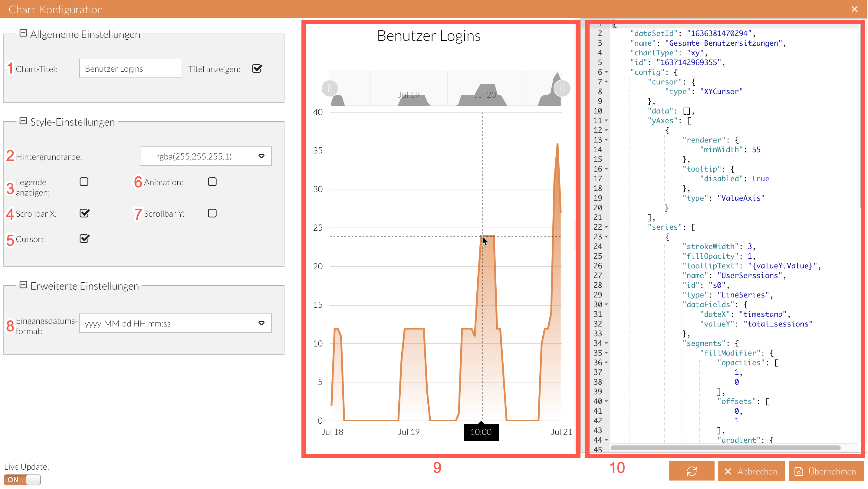Click the "XYCursor" type value
Screen dimensions: 868x489
pos(721,92)
